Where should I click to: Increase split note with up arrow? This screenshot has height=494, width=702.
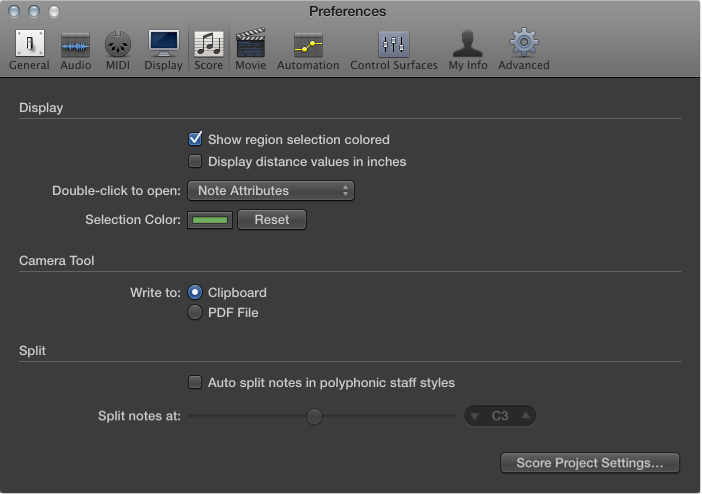point(526,416)
